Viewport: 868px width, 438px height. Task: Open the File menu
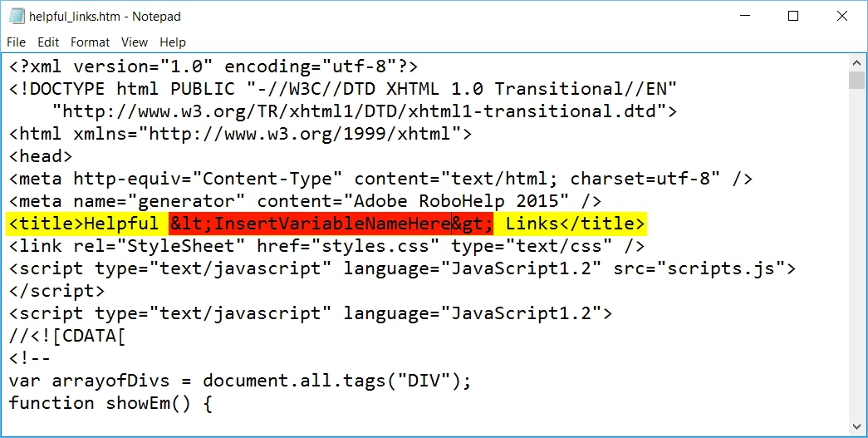[x=16, y=42]
